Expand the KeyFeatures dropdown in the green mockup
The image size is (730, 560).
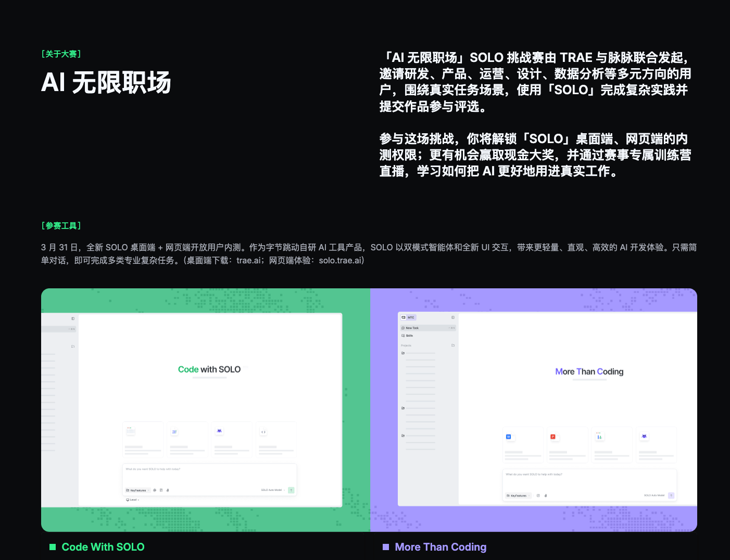[x=138, y=490]
